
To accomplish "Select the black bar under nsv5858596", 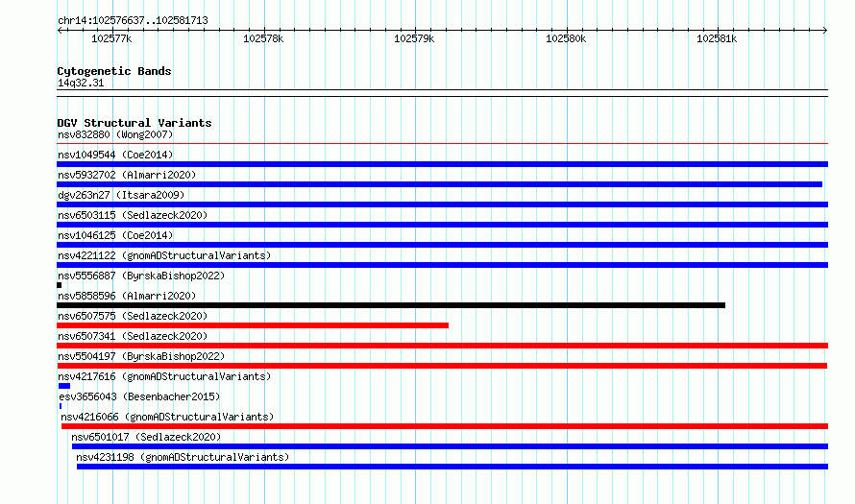I will (x=391, y=305).
